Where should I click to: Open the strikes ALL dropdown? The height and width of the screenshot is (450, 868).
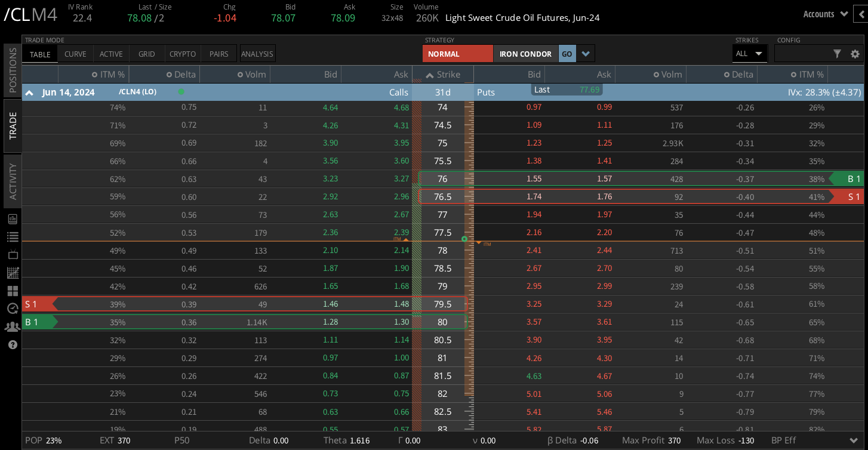point(749,53)
